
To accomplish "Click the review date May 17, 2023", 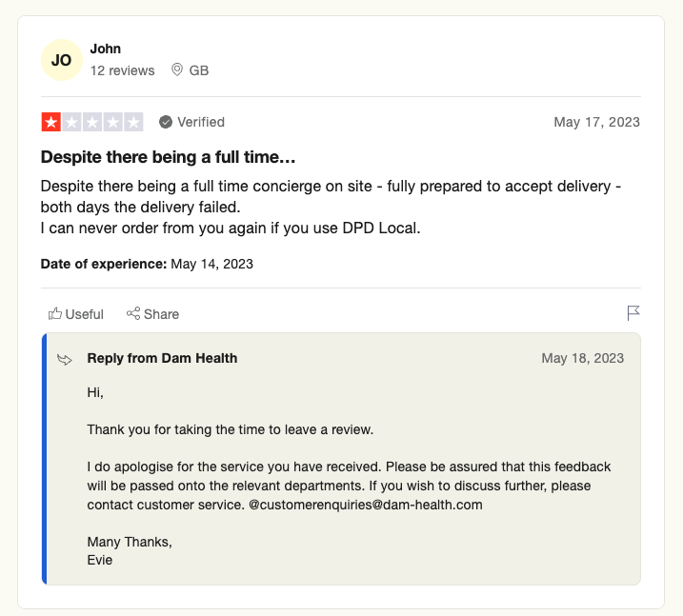I will (596, 122).
